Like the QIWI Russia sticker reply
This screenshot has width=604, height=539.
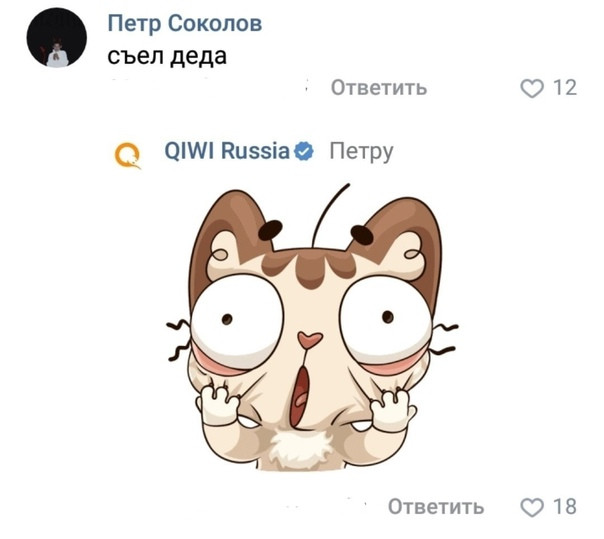532,507
